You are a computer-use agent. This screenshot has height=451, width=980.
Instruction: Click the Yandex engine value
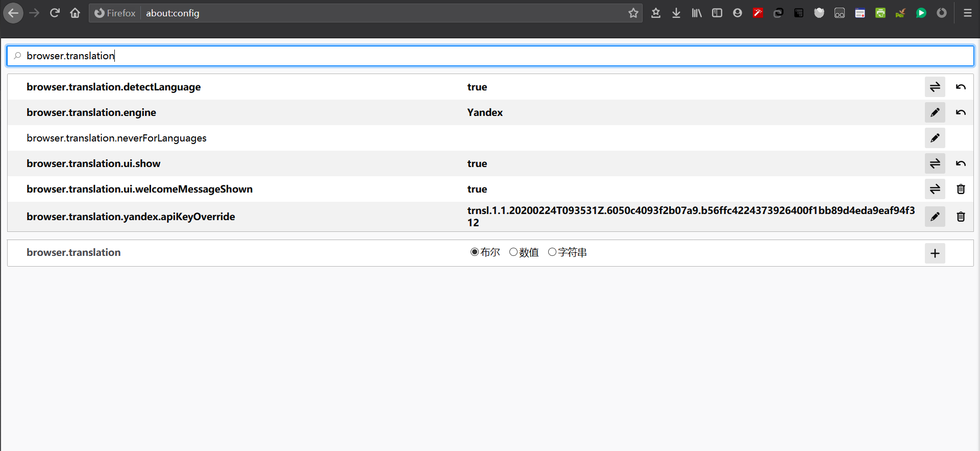click(x=485, y=112)
